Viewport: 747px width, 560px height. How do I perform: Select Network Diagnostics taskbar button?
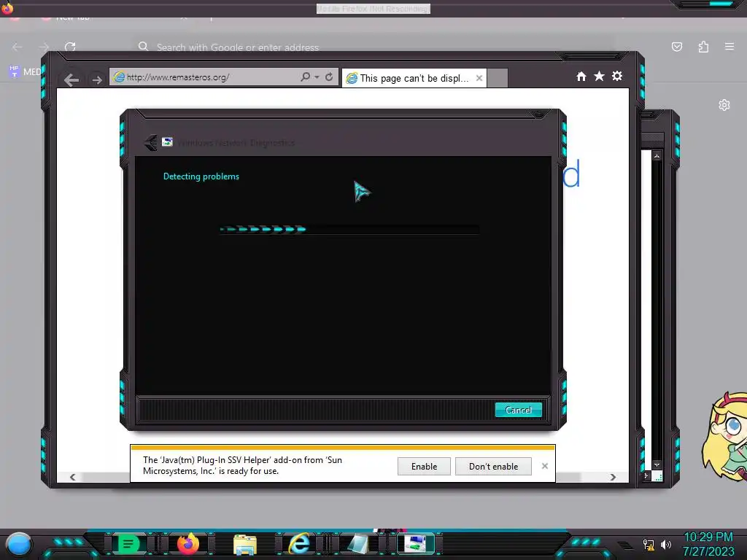[415, 544]
